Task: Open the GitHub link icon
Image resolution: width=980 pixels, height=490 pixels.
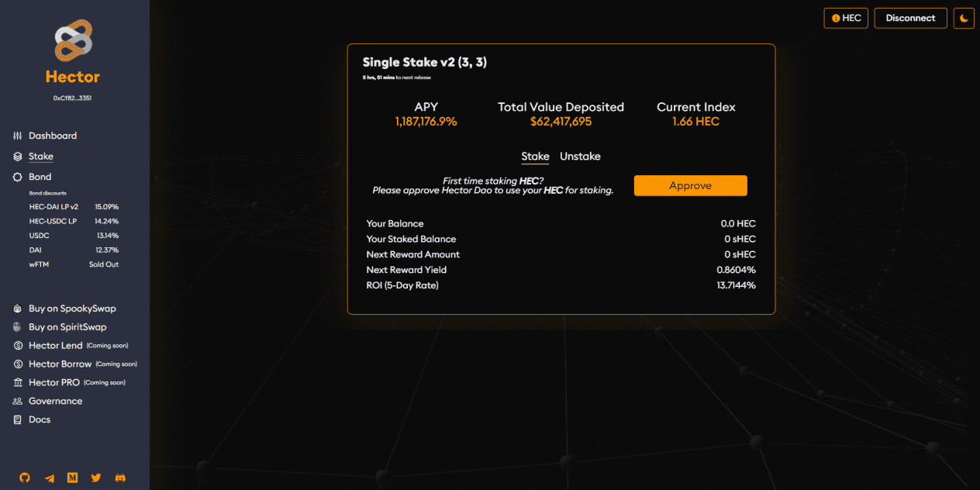Action: pyautogui.click(x=25, y=478)
